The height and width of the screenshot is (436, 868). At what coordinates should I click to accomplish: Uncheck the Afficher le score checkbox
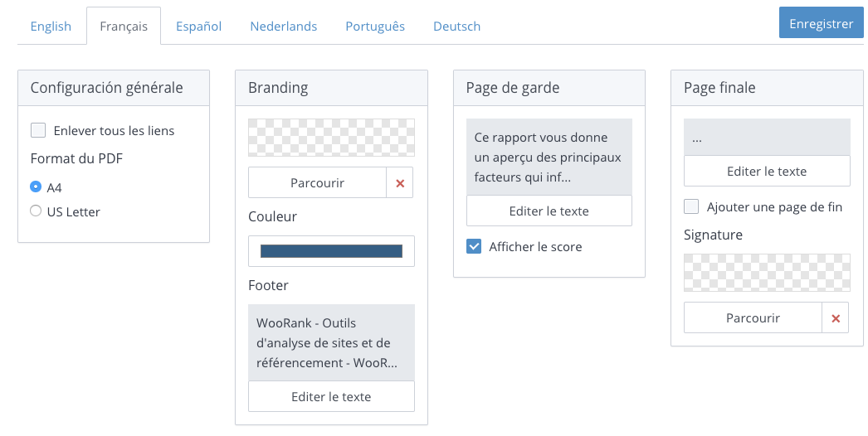(474, 246)
